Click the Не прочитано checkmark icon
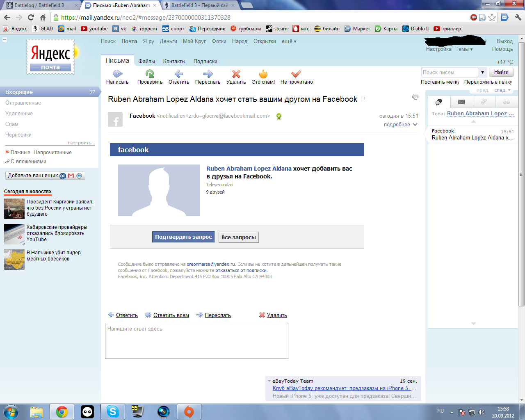This screenshot has width=525, height=420. (x=296, y=74)
